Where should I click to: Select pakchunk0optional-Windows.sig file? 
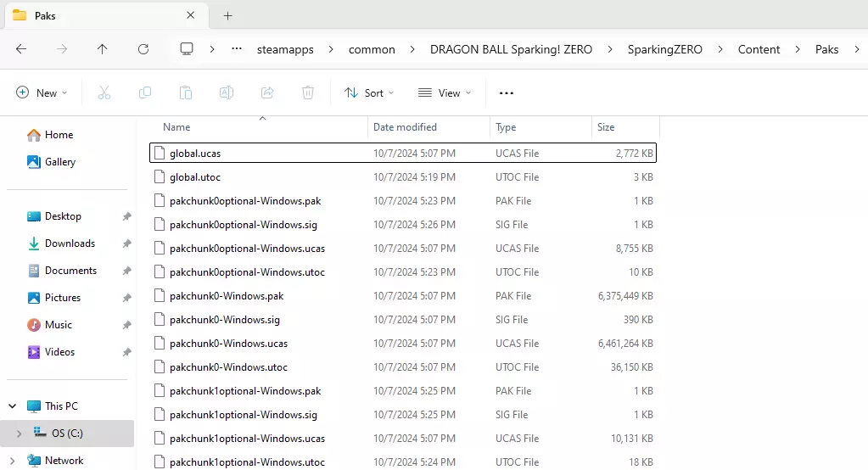point(403,225)
